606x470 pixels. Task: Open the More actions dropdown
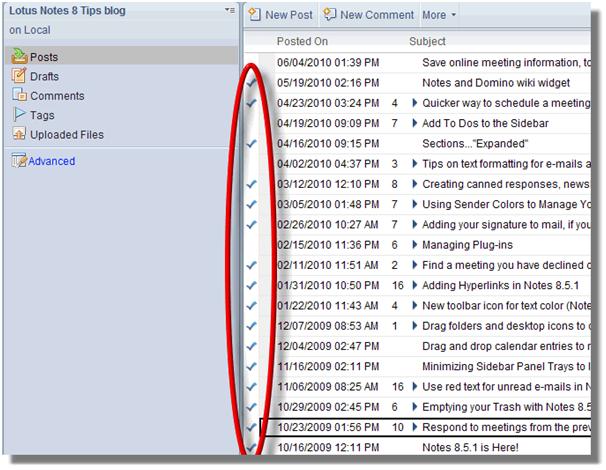pyautogui.click(x=439, y=15)
